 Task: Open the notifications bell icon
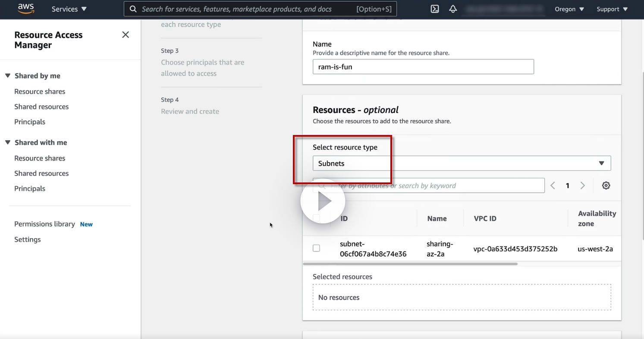[x=453, y=9]
